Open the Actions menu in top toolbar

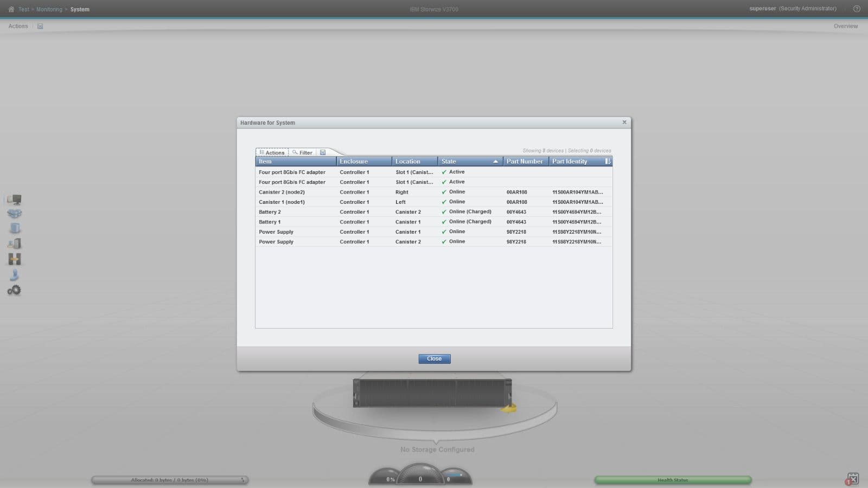coord(18,26)
